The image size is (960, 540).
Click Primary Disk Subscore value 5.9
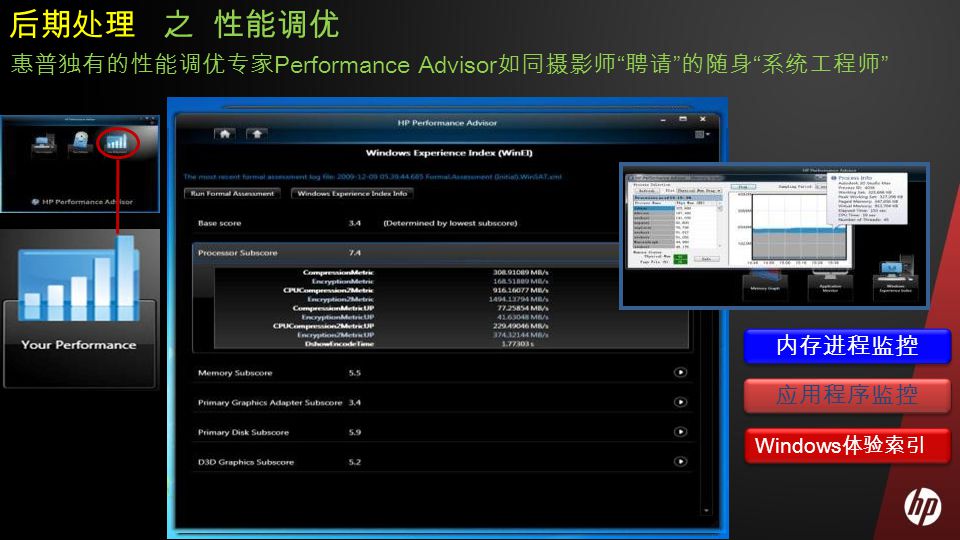click(354, 432)
